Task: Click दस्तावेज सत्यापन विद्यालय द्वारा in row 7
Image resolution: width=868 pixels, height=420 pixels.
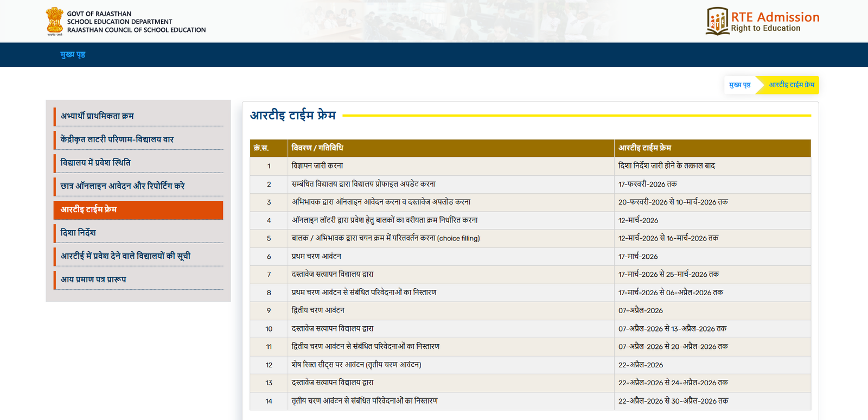Action: click(333, 275)
